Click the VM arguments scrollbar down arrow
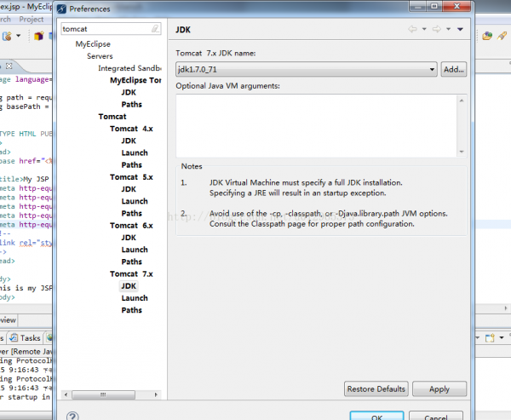The image size is (511, 420). [462, 152]
